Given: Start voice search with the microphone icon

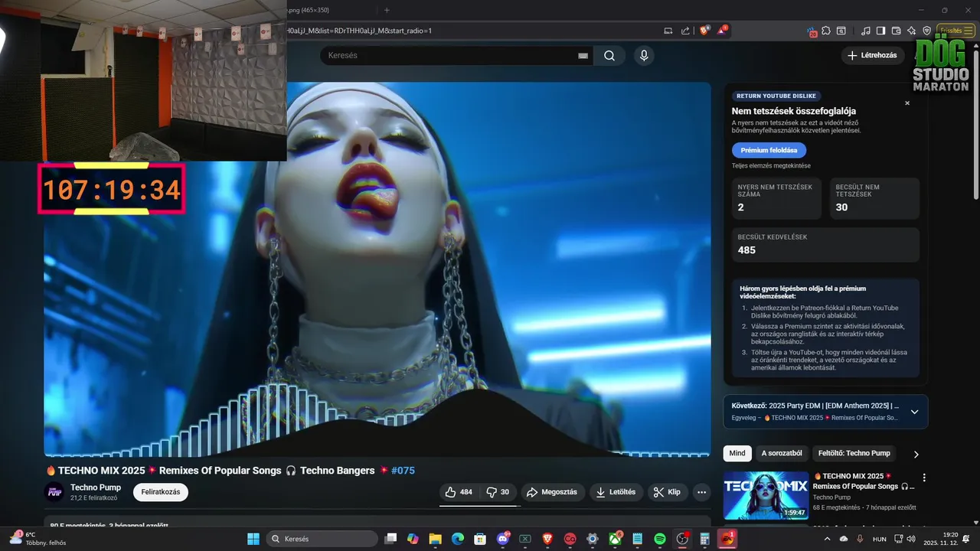Looking at the screenshot, I should (644, 55).
